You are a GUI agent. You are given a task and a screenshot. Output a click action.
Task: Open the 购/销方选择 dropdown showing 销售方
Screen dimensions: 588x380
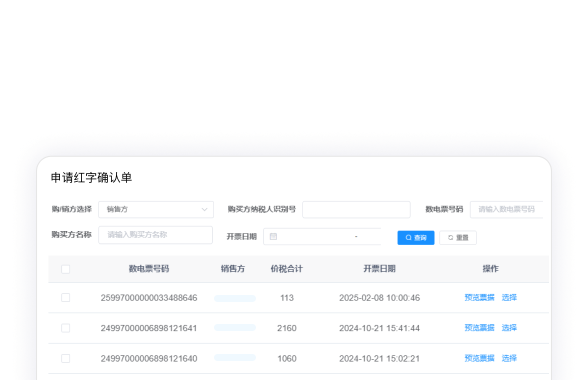[156, 209]
